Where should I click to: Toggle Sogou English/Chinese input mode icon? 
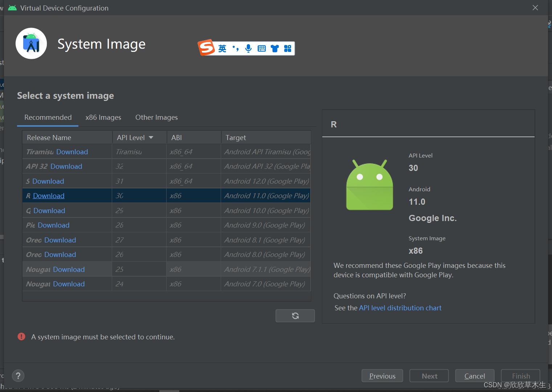(x=222, y=48)
